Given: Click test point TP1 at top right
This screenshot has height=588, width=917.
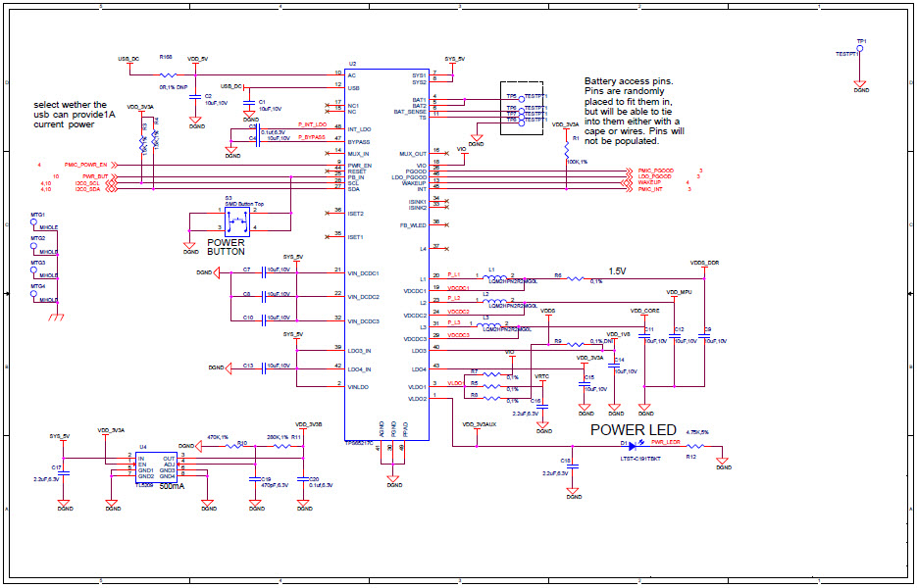Looking at the screenshot, I should click(x=858, y=49).
